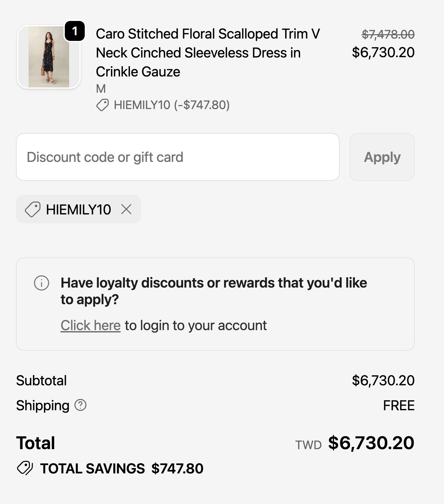
Task: Click the Caro Stitched Floral dress title
Action: pyautogui.click(x=208, y=53)
